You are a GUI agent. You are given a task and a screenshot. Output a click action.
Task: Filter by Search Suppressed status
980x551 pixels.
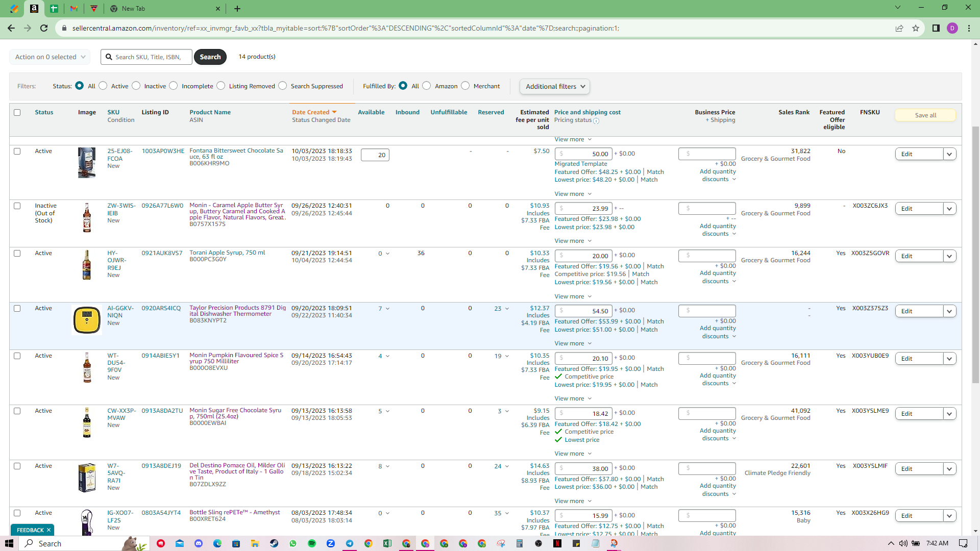click(283, 86)
